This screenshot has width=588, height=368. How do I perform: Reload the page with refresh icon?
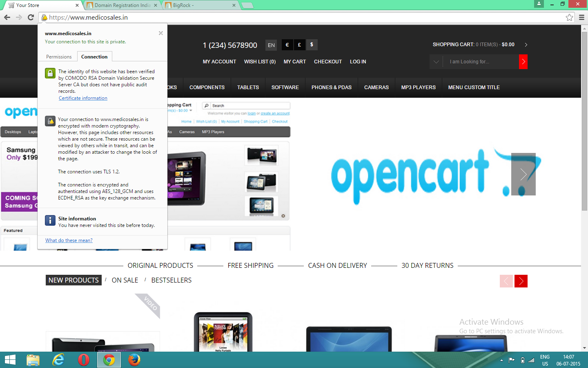tap(31, 17)
